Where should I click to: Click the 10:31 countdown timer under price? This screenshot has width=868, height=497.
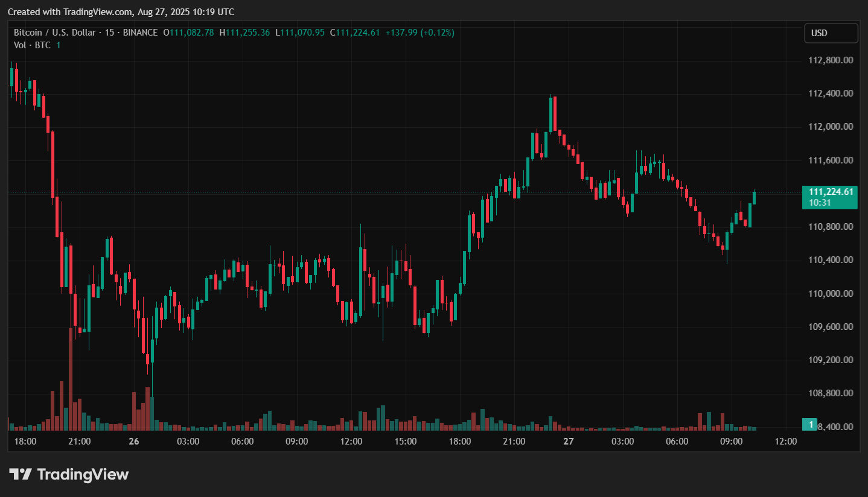pos(820,203)
